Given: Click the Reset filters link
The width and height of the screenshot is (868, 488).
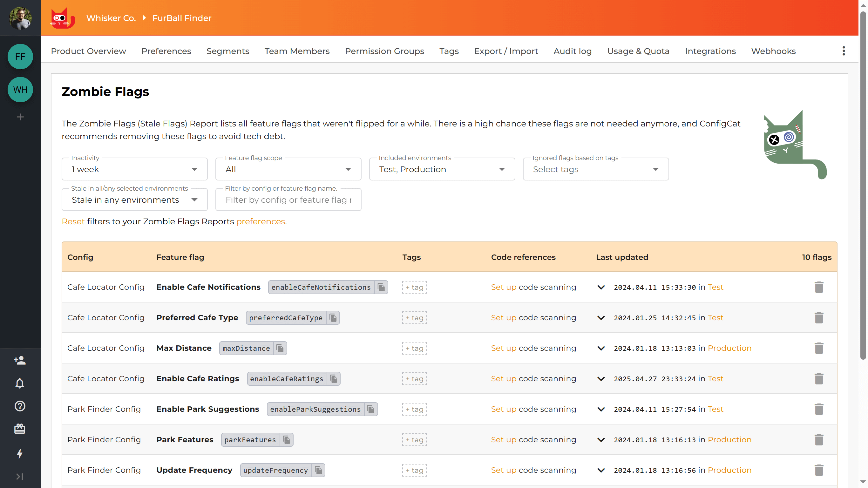Looking at the screenshot, I should (73, 221).
